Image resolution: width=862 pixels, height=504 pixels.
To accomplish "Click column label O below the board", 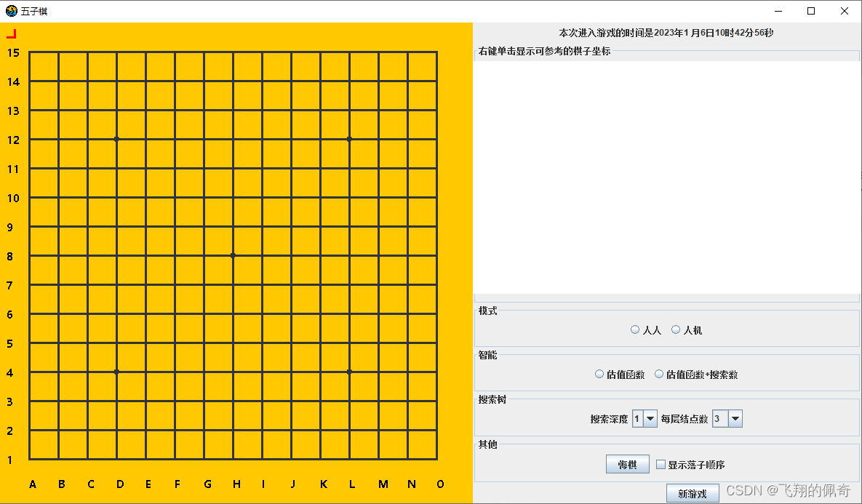I will [440, 484].
